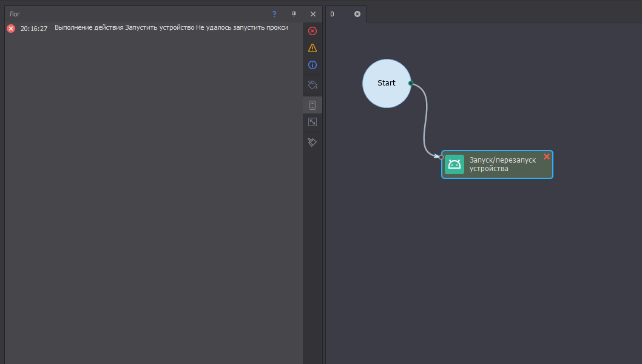The image size is (642, 364).
Task: Toggle the red error filter in log sidebar
Action: (x=313, y=31)
